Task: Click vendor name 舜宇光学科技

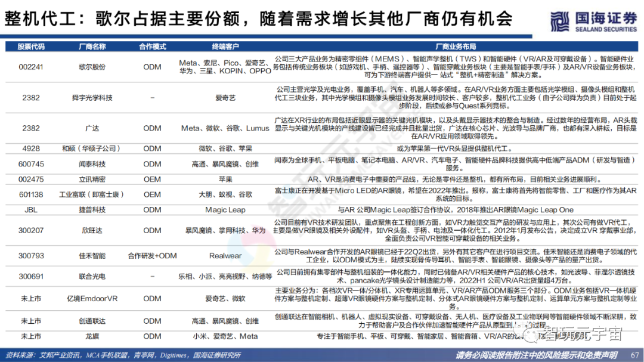Action: [92, 98]
